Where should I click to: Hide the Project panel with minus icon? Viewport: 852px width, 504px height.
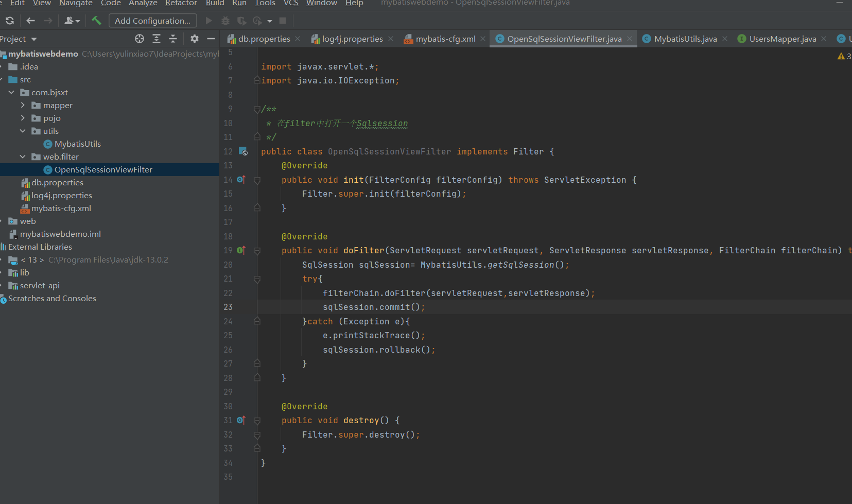[211, 39]
